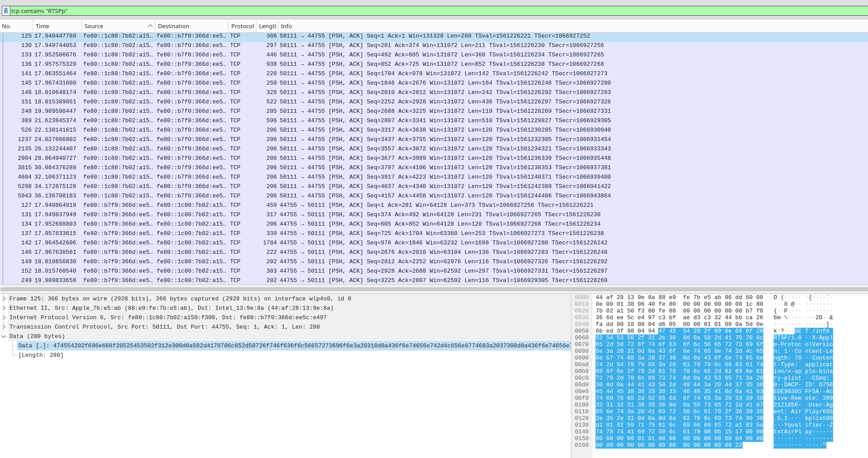Viewport: 868px width, 458px height.
Task: Click ASCII text 'txtAirPl' in byte pane
Action: point(788,432)
